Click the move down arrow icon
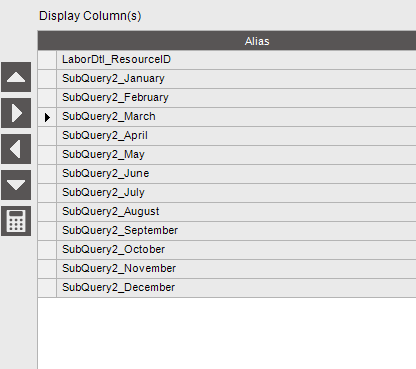The height and width of the screenshot is (369, 416). click(16, 185)
